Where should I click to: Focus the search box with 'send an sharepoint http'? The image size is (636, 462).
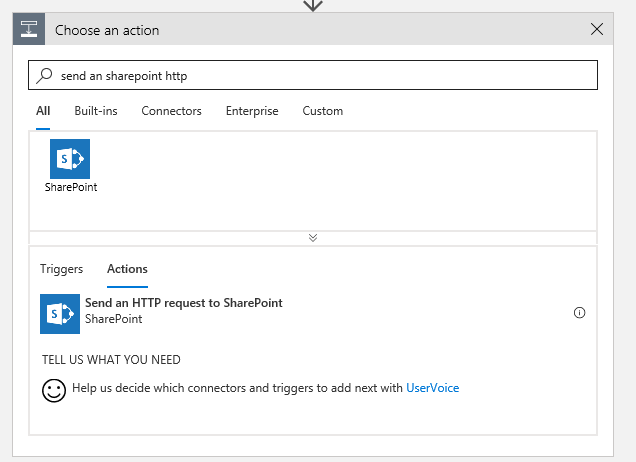[320, 75]
